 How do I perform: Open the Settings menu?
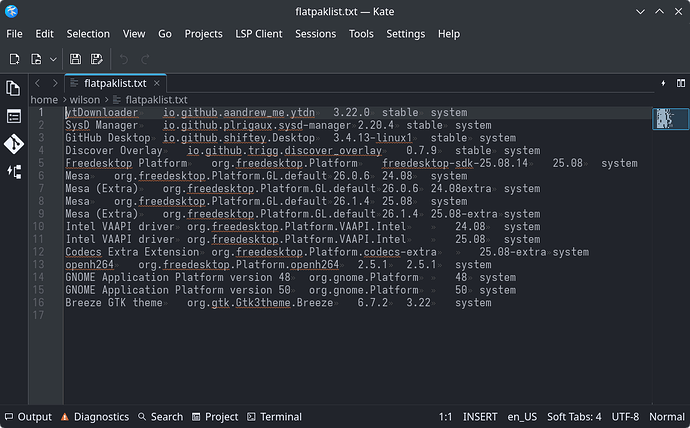point(406,34)
